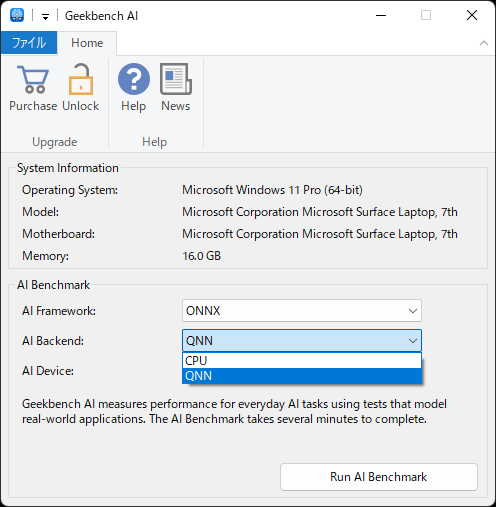Start the benchmark with Run AI Benchmark
Image resolution: width=496 pixels, height=507 pixels.
[379, 477]
